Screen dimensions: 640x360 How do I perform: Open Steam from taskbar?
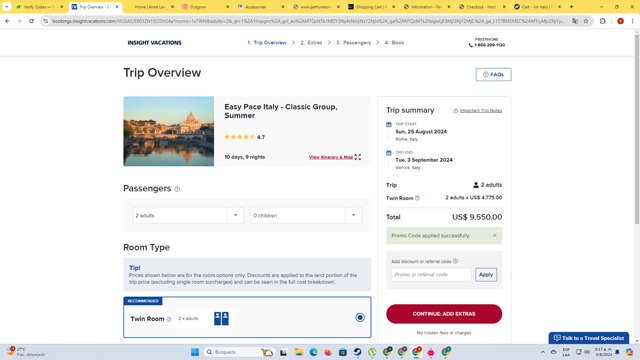(x=357, y=352)
